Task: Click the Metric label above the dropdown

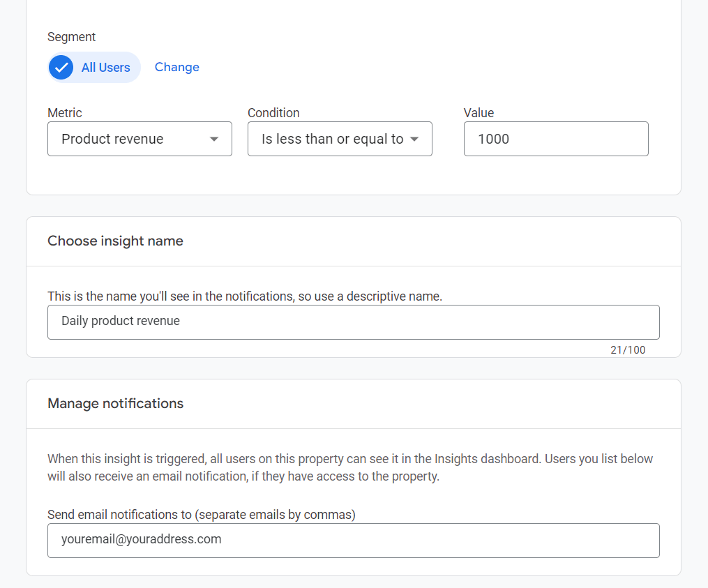Action: 63,112
